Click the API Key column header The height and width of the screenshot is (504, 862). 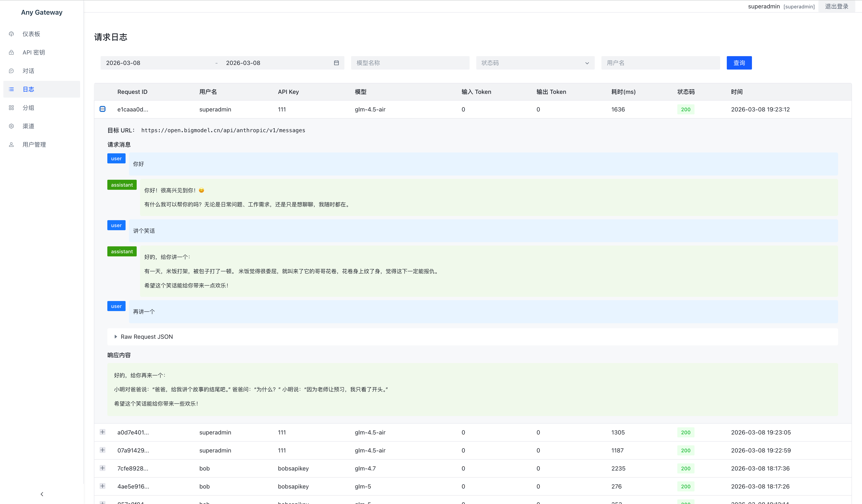pos(288,92)
